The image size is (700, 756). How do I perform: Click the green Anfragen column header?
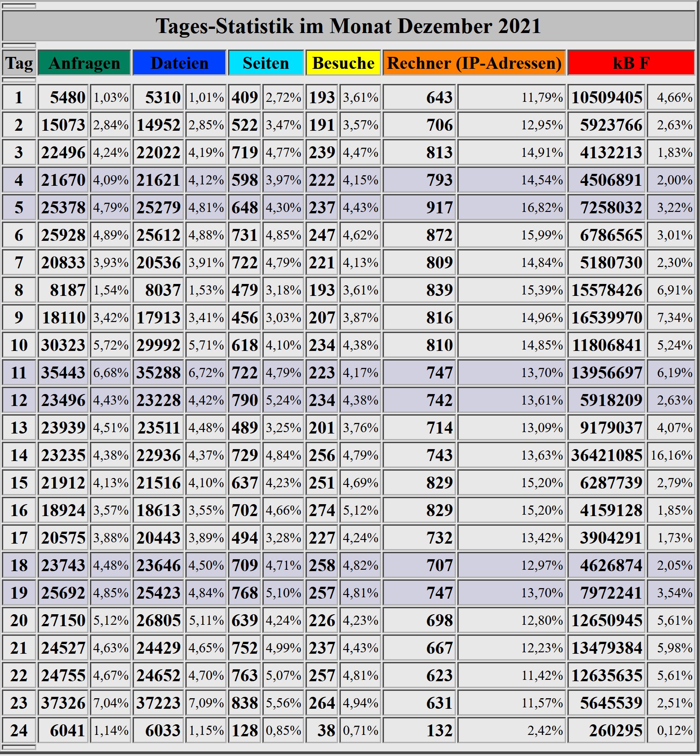click(x=84, y=63)
